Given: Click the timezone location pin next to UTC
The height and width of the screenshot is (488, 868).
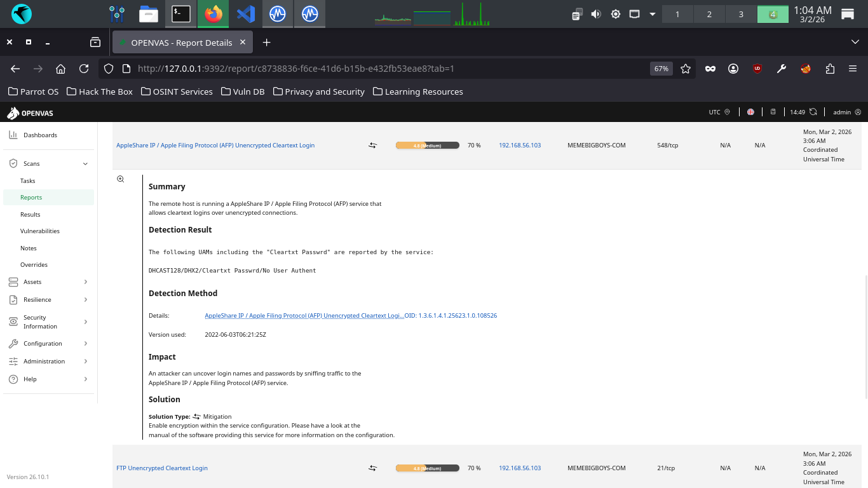Looking at the screenshot, I should click(x=728, y=112).
